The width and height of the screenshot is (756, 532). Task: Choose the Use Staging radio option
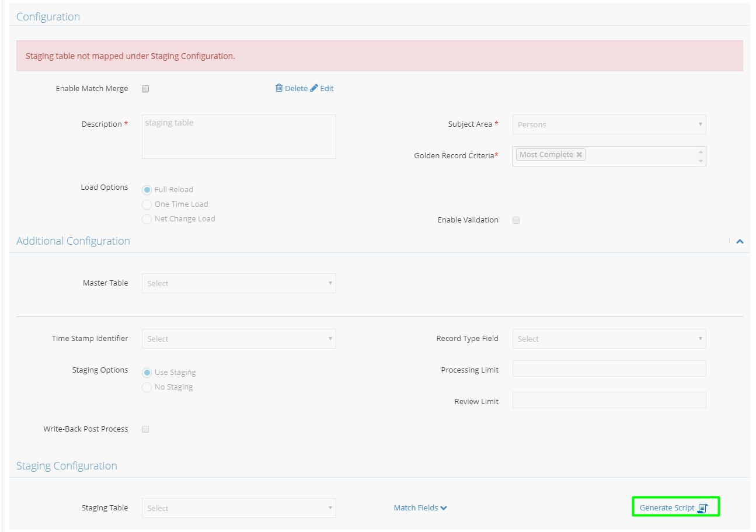[147, 373]
